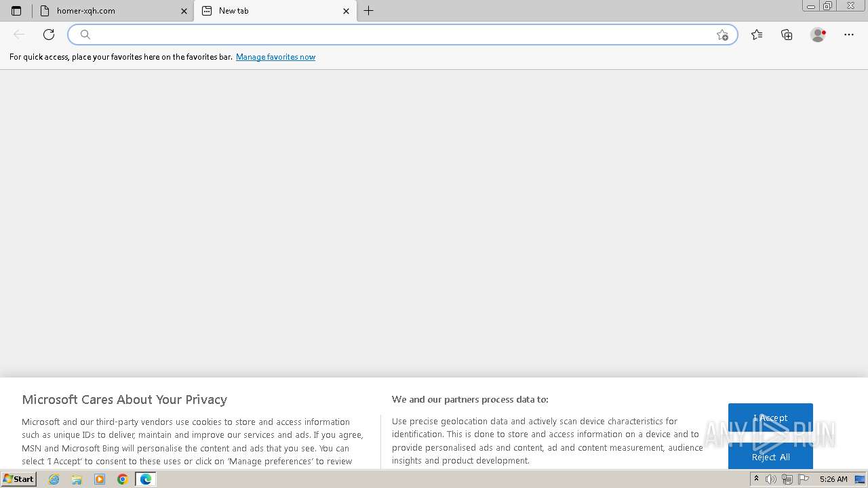
Task: Switch to the homer-xqh.com tab
Action: pos(114,11)
